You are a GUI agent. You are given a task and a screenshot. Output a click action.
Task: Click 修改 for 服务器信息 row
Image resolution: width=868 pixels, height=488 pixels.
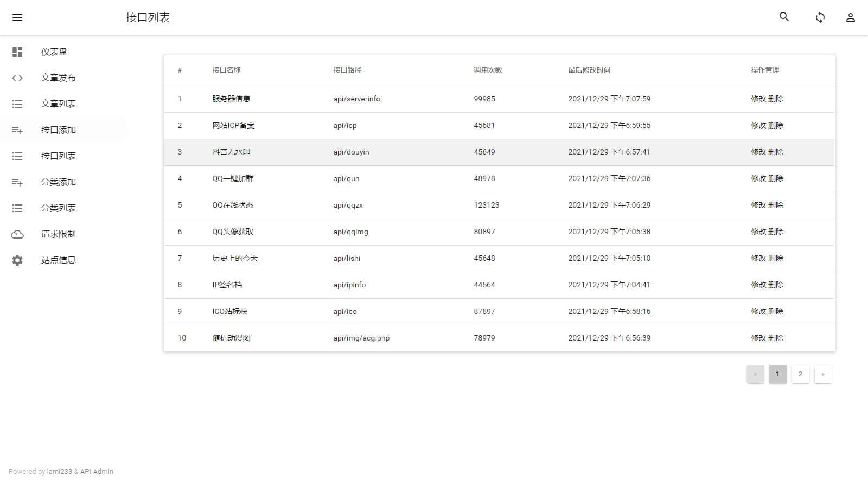click(x=758, y=99)
